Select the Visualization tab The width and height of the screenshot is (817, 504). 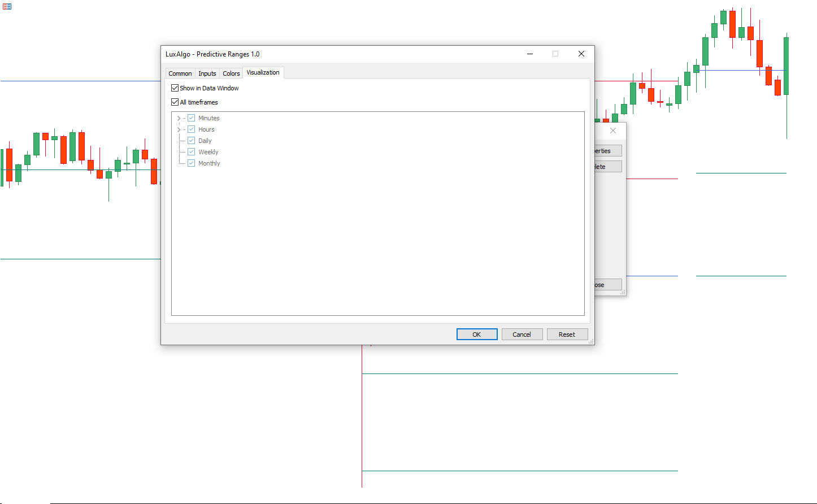pos(263,72)
